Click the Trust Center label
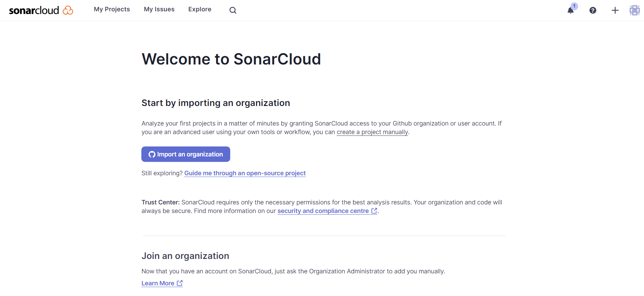This screenshot has height=296, width=644. click(x=161, y=202)
